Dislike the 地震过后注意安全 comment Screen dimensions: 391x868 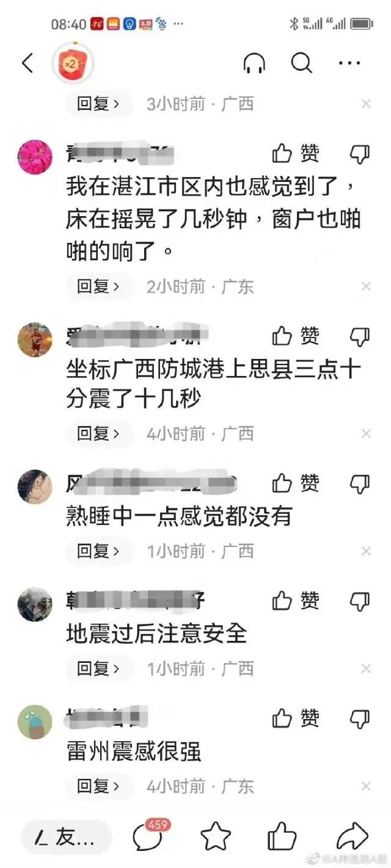(x=360, y=601)
